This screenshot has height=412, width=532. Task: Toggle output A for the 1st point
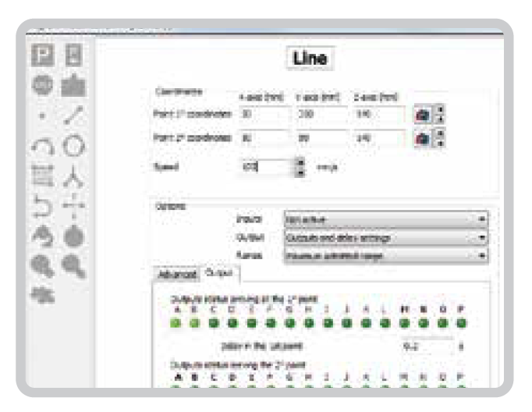pos(176,322)
